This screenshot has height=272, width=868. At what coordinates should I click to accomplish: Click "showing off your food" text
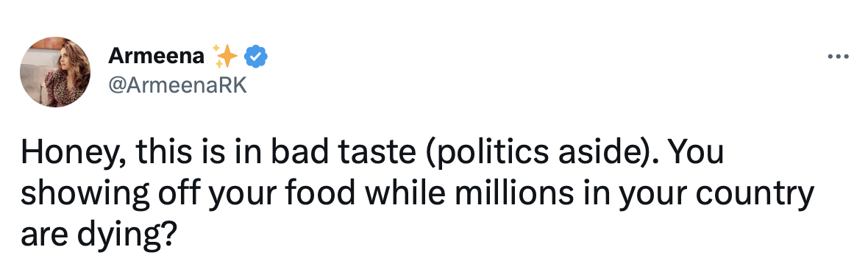tap(188, 195)
